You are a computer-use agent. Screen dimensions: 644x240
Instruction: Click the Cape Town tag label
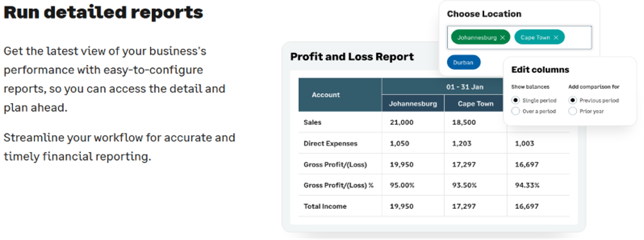[x=535, y=38]
